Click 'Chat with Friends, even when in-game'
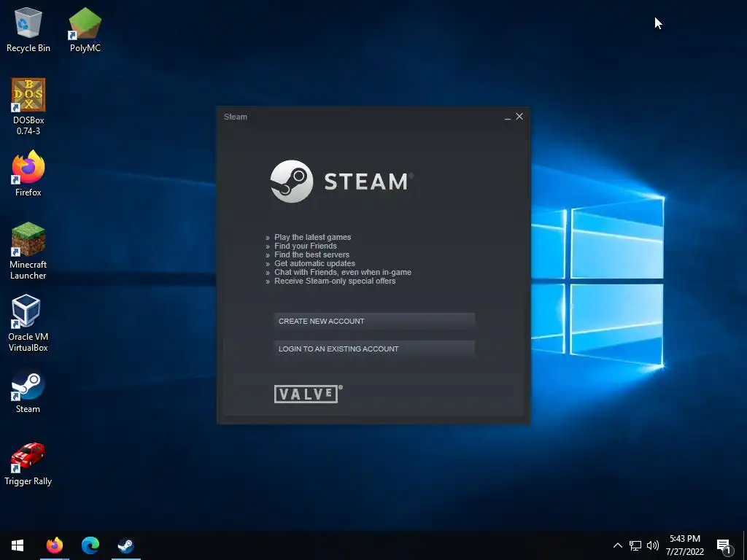 point(343,273)
